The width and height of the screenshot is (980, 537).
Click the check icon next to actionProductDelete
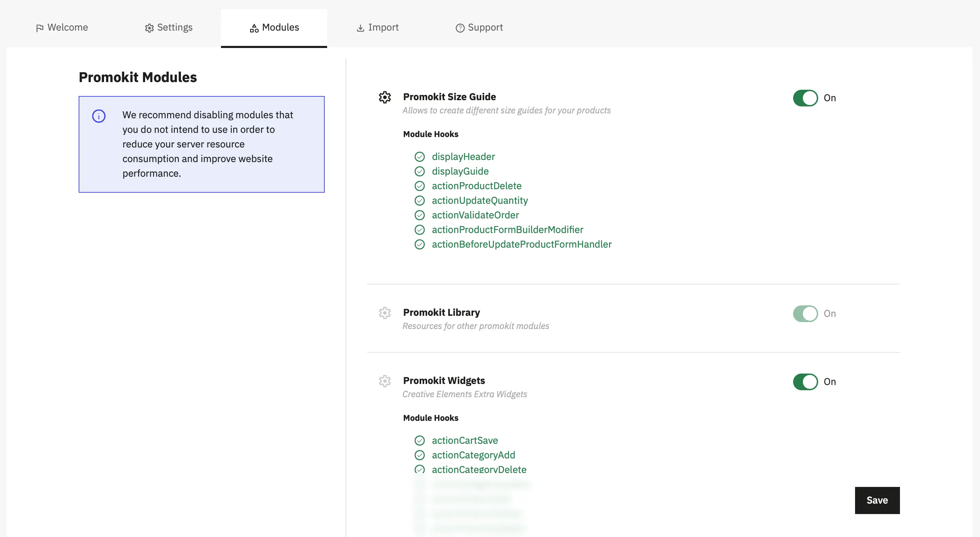(x=420, y=186)
